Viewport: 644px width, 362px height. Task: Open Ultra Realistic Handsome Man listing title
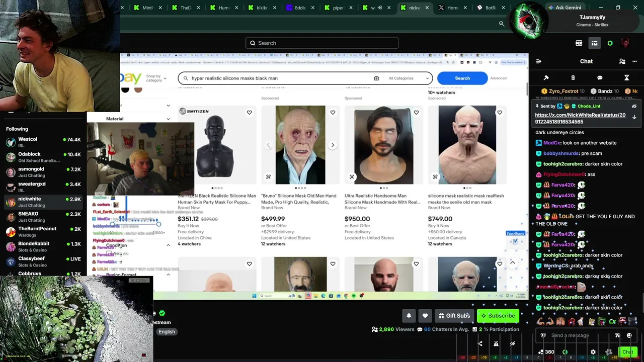(382, 199)
